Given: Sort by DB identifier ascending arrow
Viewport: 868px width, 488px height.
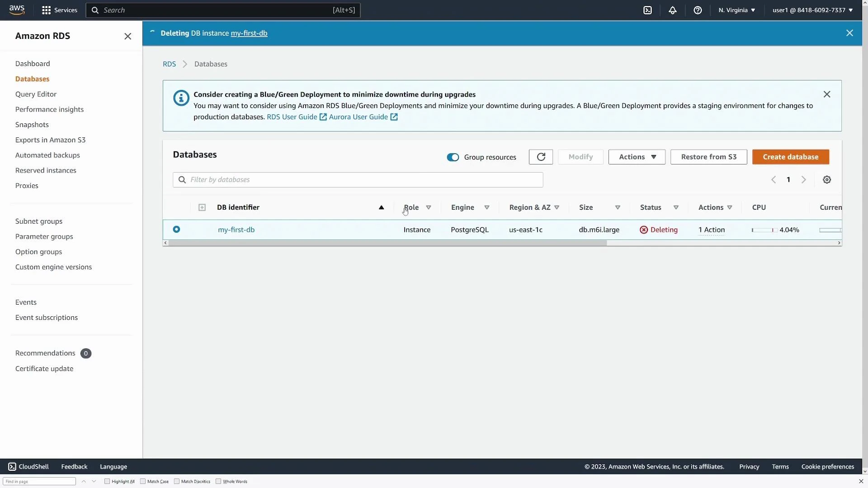Looking at the screenshot, I should pyautogui.click(x=381, y=207).
